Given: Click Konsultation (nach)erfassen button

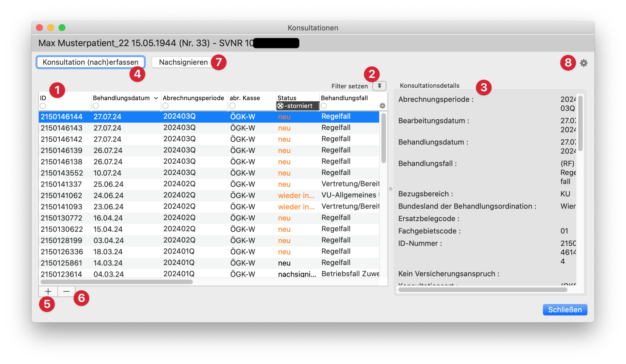Looking at the screenshot, I should pos(90,62).
